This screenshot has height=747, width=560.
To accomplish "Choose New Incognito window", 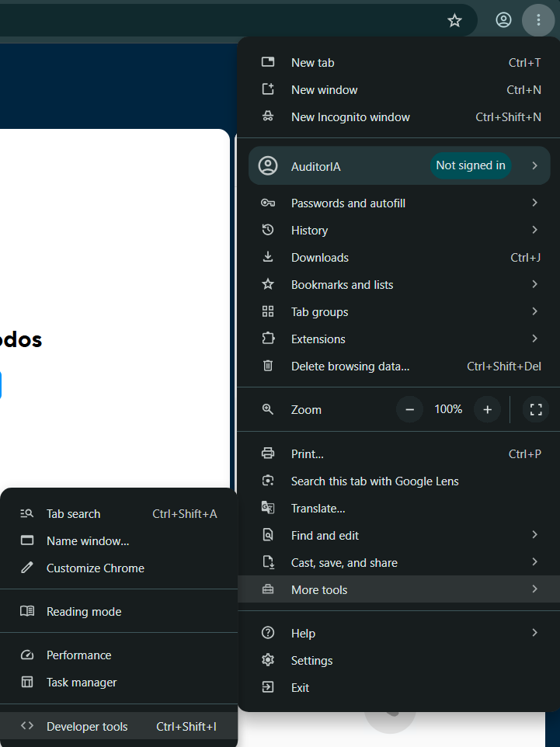I will click(399, 116).
